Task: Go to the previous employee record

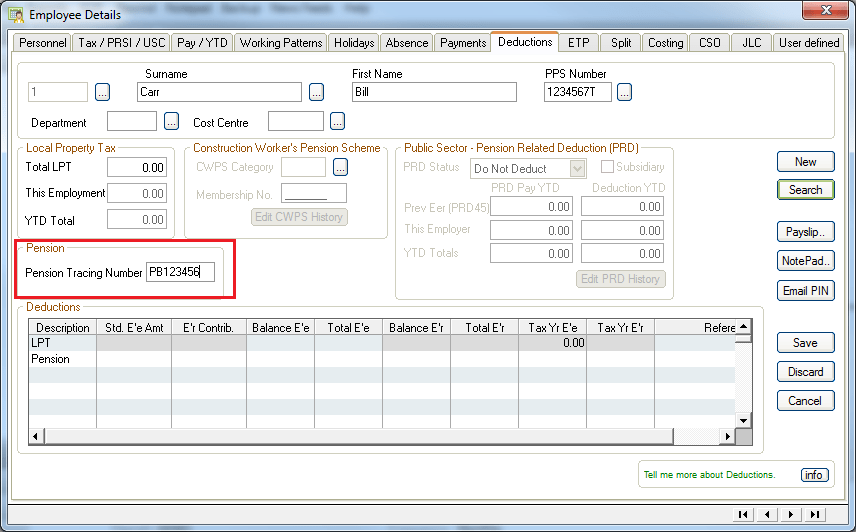Action: 767,514
